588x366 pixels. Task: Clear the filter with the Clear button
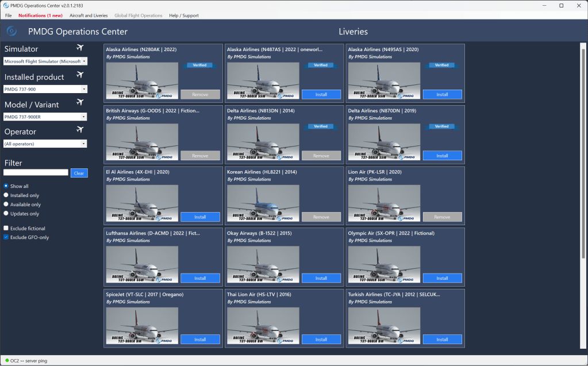click(79, 173)
